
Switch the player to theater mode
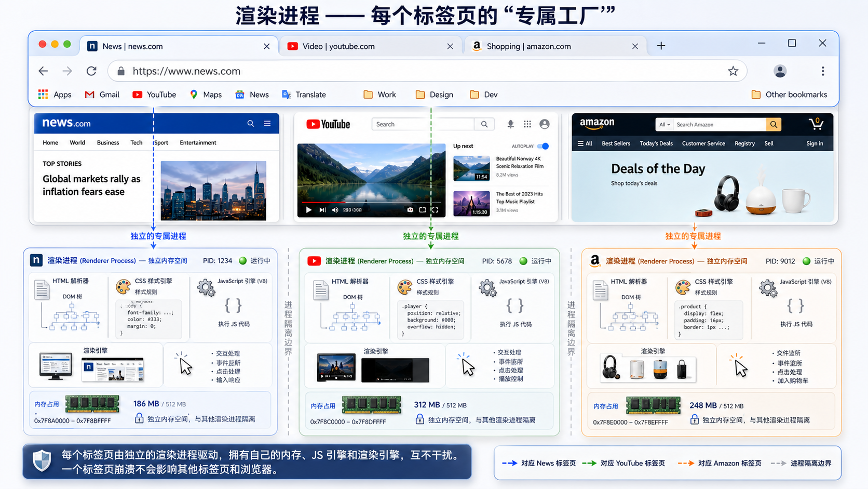pyautogui.click(x=423, y=210)
